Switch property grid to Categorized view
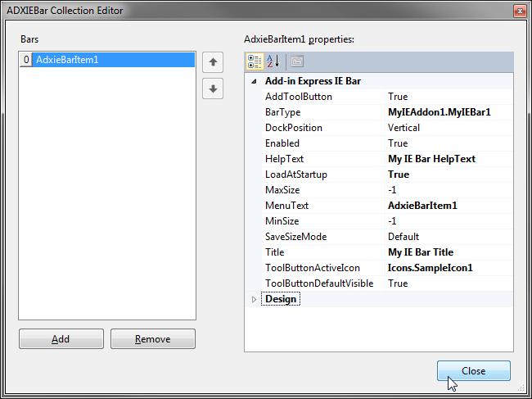The height and width of the screenshot is (399, 532). pyautogui.click(x=255, y=61)
